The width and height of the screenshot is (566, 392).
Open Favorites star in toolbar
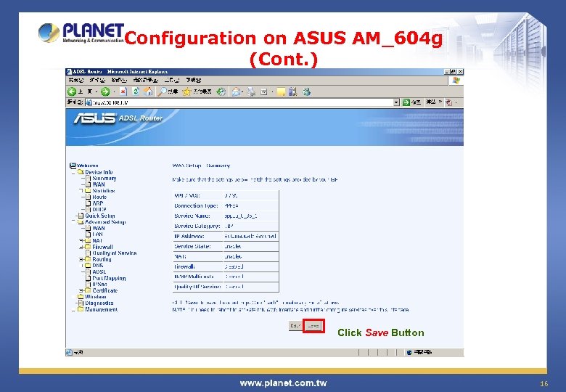[186, 91]
